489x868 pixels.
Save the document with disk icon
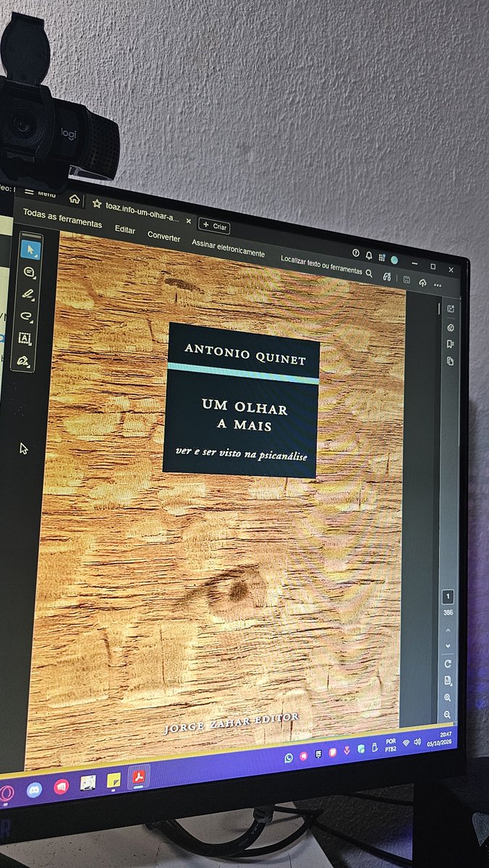point(407,280)
